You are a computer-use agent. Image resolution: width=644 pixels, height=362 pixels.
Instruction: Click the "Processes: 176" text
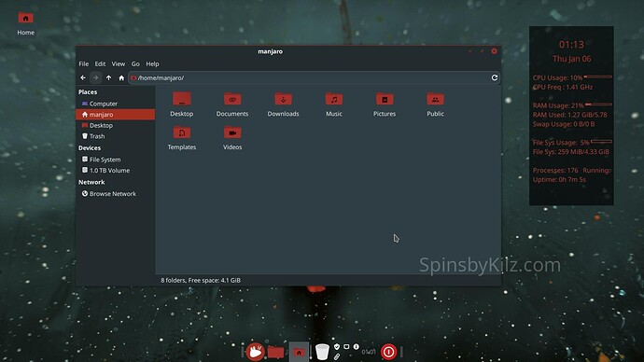click(x=555, y=171)
